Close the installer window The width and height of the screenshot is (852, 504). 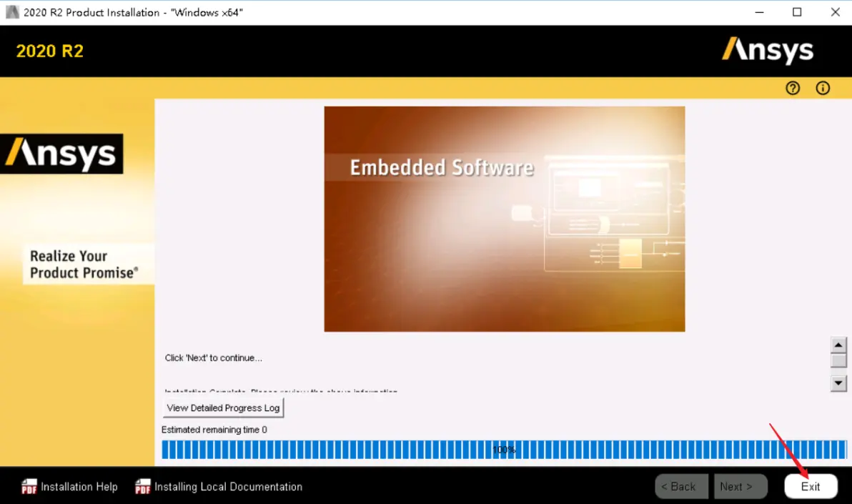(x=835, y=12)
